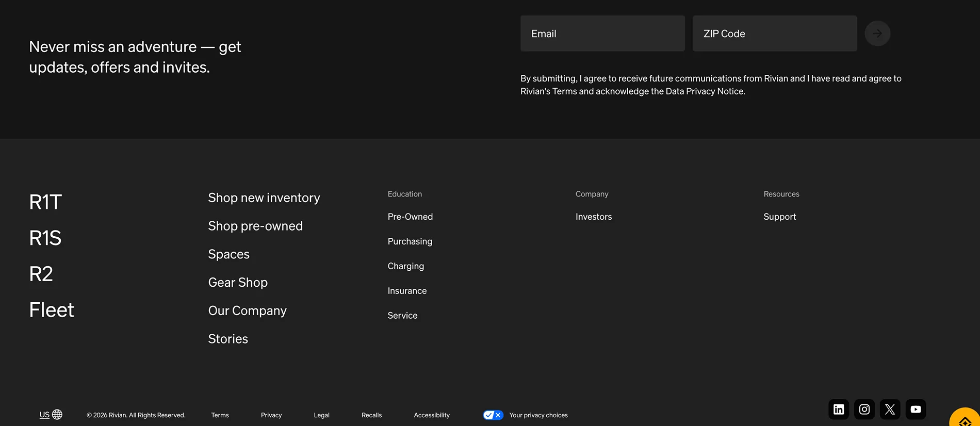Click the Company column heading
The width and height of the screenshot is (980, 426).
coord(592,194)
